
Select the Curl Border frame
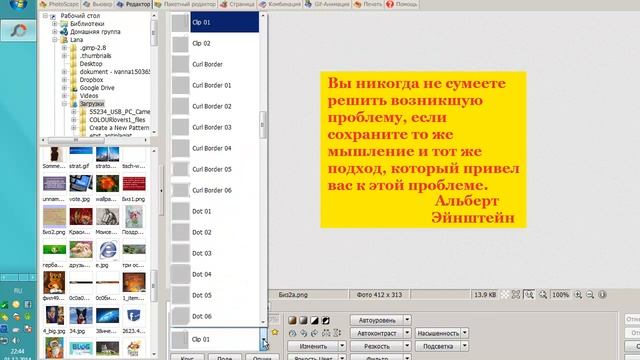click(215, 64)
